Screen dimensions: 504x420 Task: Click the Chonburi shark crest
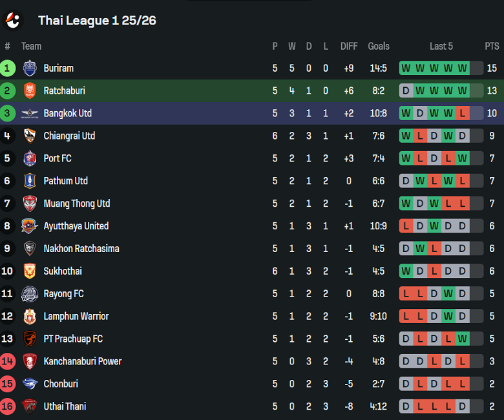pos(30,384)
